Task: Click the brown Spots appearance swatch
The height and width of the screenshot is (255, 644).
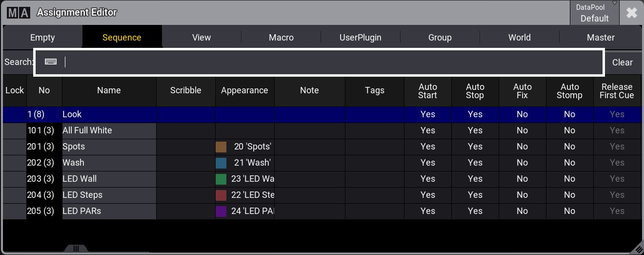Action: (x=221, y=147)
